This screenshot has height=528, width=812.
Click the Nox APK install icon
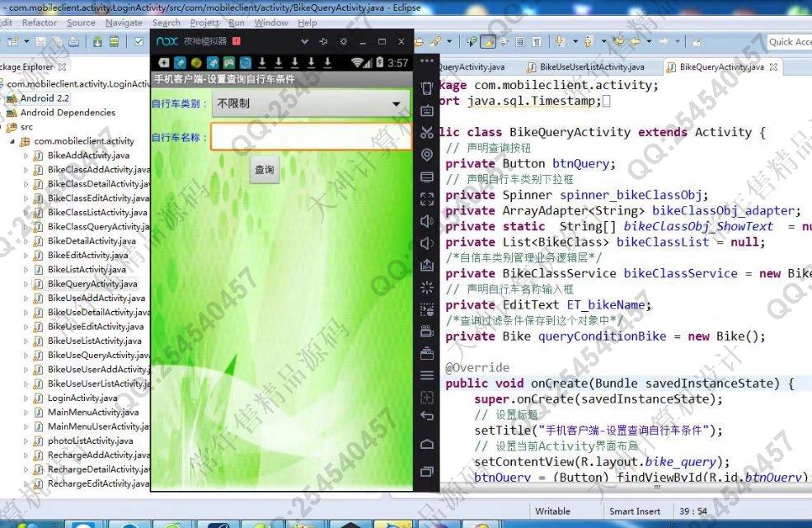point(427,266)
